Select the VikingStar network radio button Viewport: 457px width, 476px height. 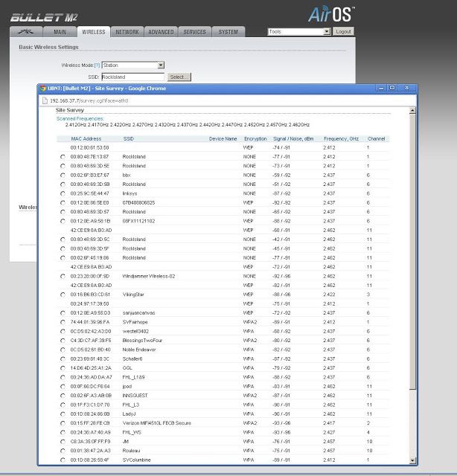pos(63,295)
